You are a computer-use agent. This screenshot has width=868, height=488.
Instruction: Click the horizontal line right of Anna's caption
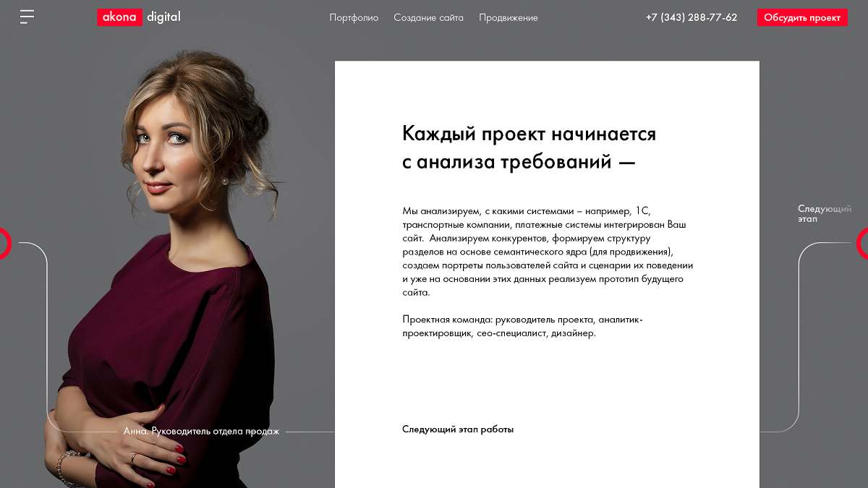(310, 432)
